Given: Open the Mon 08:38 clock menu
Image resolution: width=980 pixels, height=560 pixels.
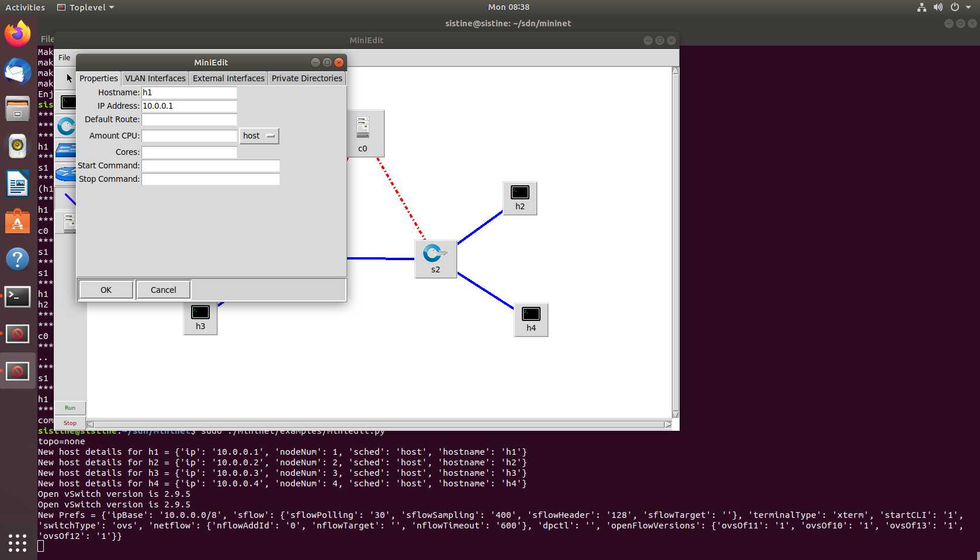Looking at the screenshot, I should [x=508, y=7].
